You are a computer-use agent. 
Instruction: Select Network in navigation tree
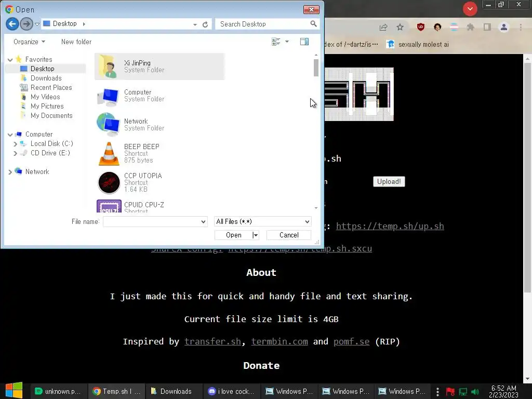(37, 171)
